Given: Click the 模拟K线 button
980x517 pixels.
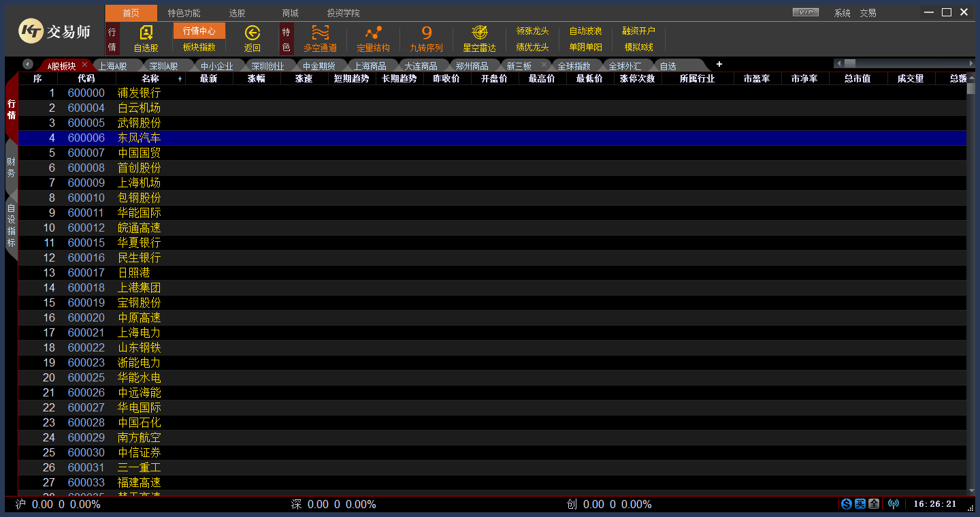Looking at the screenshot, I should coord(638,47).
